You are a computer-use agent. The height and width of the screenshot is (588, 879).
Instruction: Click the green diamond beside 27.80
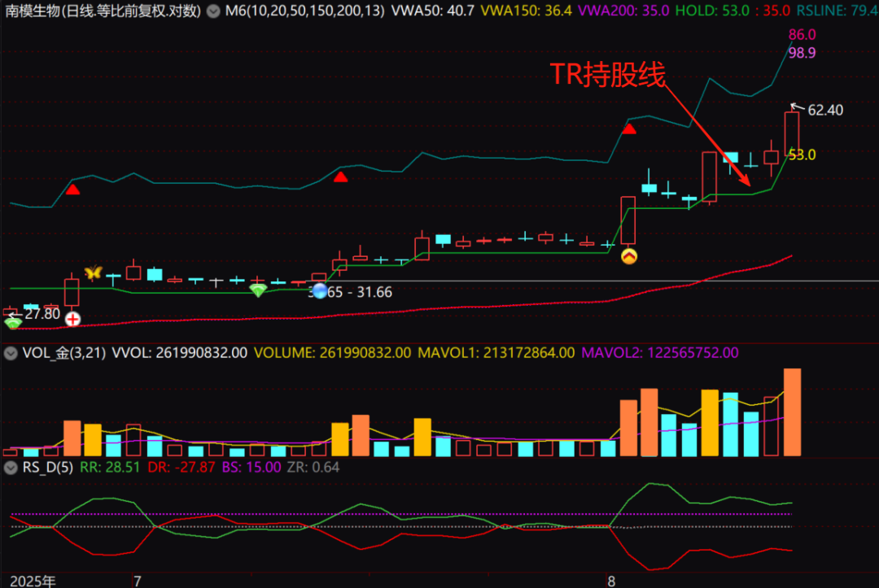[13, 323]
